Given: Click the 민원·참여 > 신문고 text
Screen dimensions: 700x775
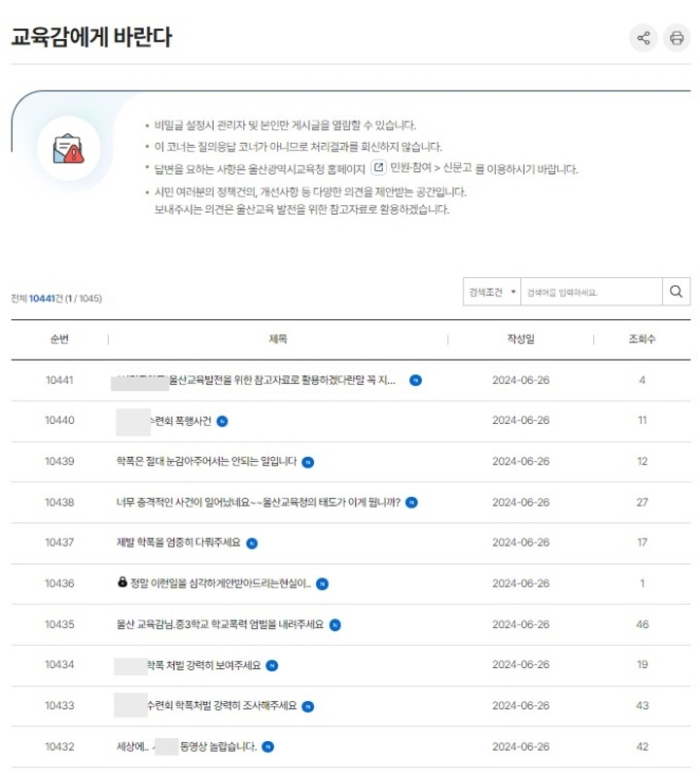Looking at the screenshot, I should [x=431, y=168].
